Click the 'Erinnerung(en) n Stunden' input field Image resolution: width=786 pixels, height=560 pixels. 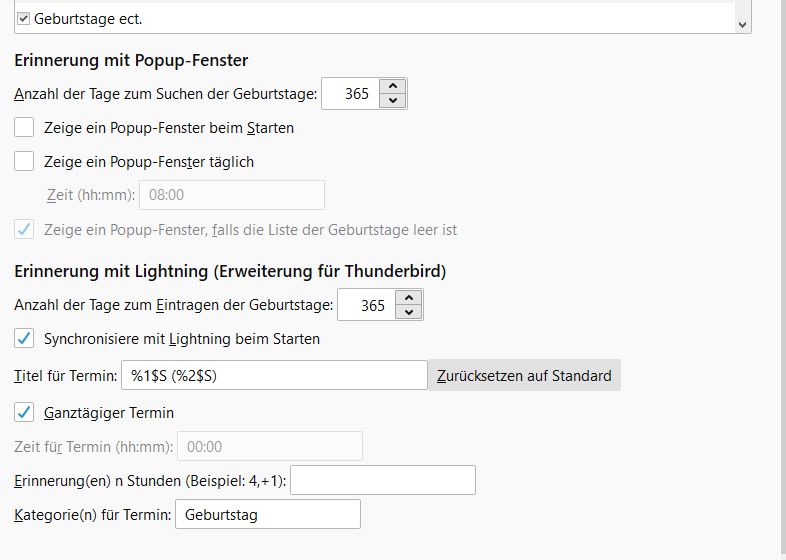click(382, 481)
